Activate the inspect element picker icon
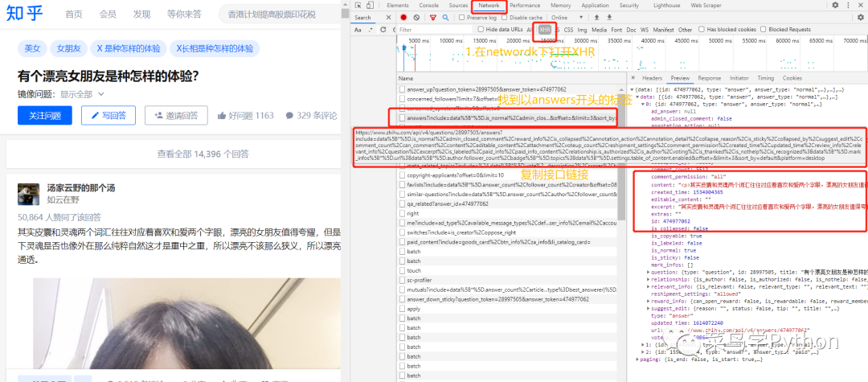Image resolution: width=868 pixels, height=382 pixels. pos(358,6)
